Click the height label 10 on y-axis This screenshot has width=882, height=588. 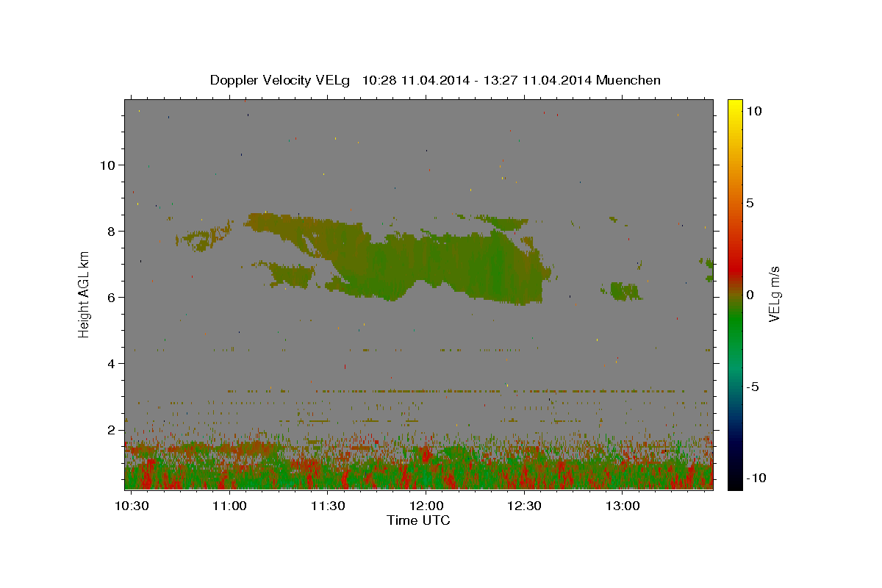click(x=107, y=165)
